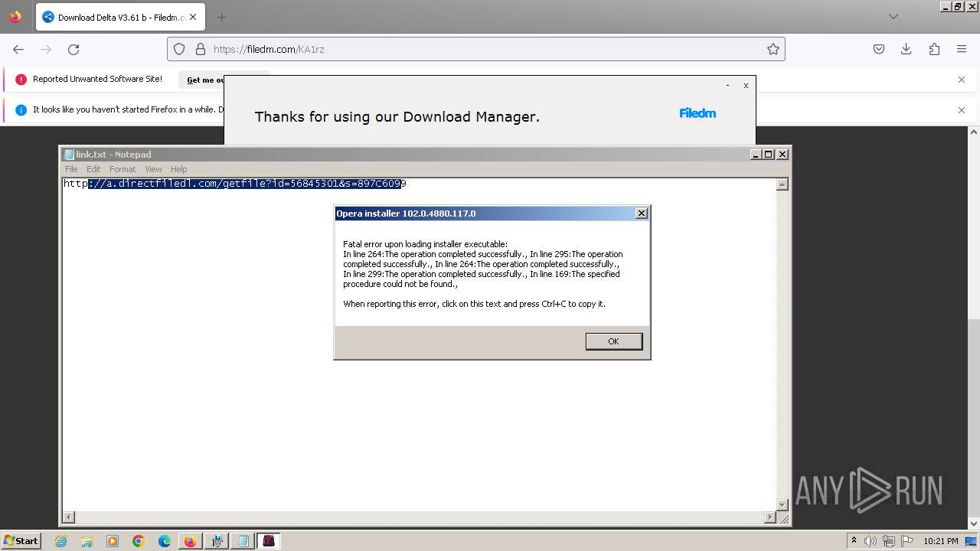This screenshot has width=980, height=551.
Task: Close the Filedm Download Manager popup
Action: pyautogui.click(x=746, y=86)
